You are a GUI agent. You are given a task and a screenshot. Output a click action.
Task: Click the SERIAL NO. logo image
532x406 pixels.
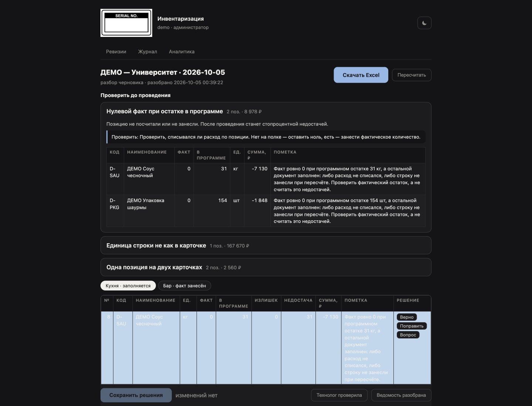click(x=126, y=23)
